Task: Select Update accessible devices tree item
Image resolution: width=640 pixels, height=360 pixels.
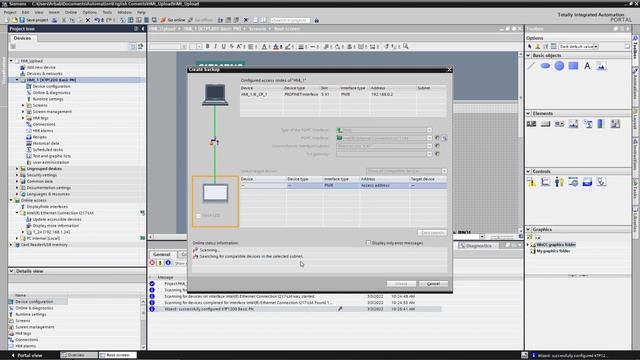Action: [x=57, y=220]
